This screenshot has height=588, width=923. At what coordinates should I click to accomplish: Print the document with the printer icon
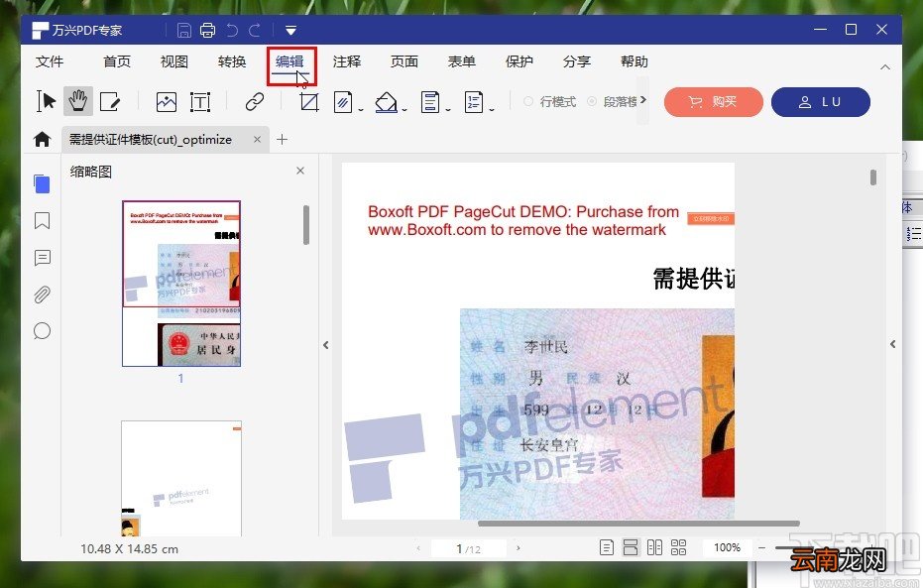point(207,30)
